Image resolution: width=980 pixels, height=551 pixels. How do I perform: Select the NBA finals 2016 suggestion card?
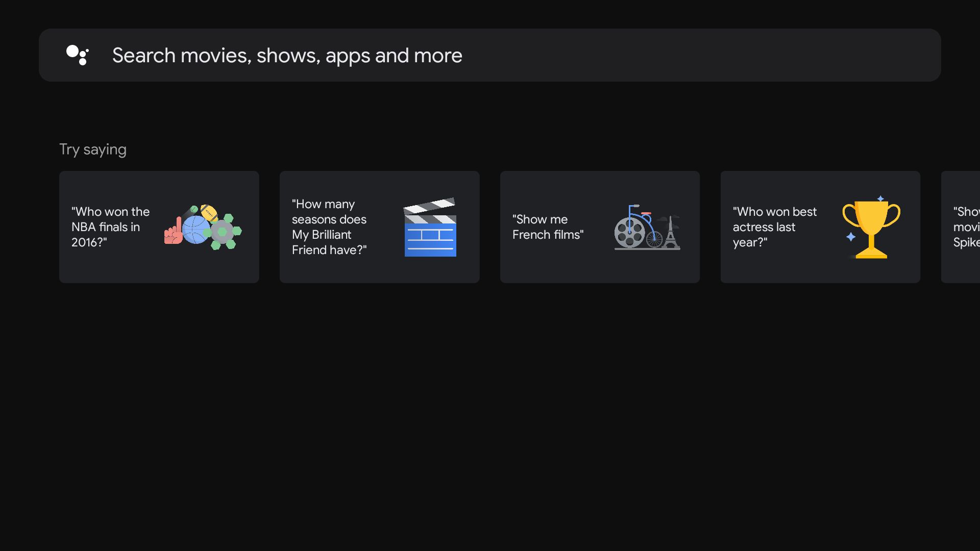coord(159,227)
